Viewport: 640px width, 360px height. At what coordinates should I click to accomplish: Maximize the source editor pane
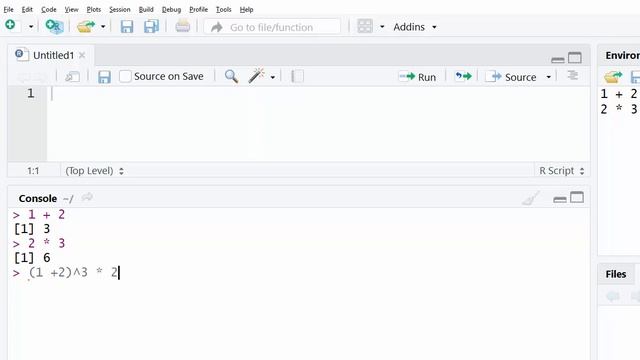(575, 58)
